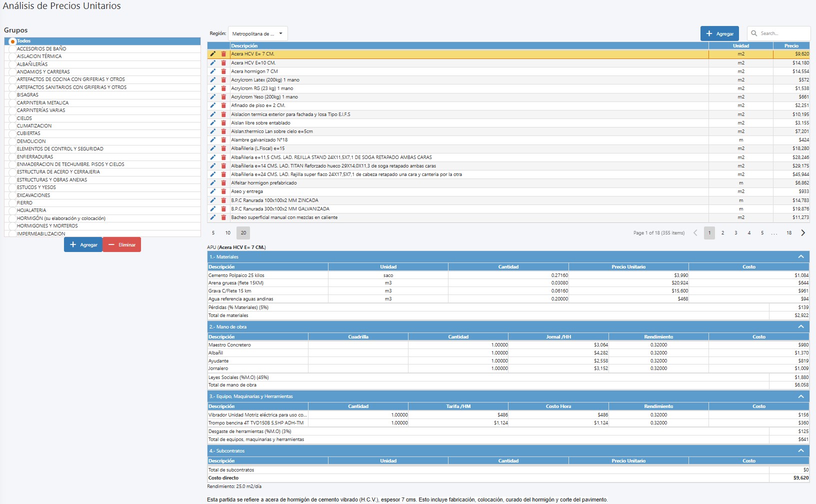Image resolution: width=816 pixels, height=504 pixels.
Task: Click Agregar button next to the search box
Action: tap(719, 34)
